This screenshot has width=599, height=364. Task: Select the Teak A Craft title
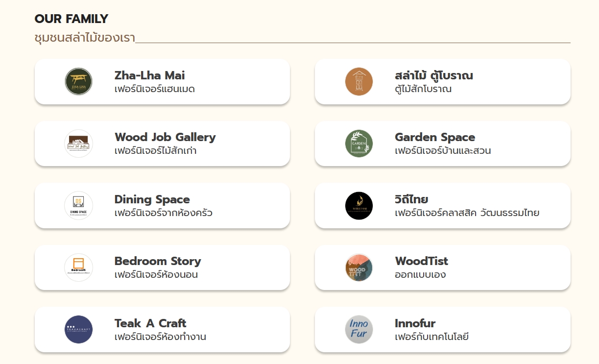(x=150, y=323)
